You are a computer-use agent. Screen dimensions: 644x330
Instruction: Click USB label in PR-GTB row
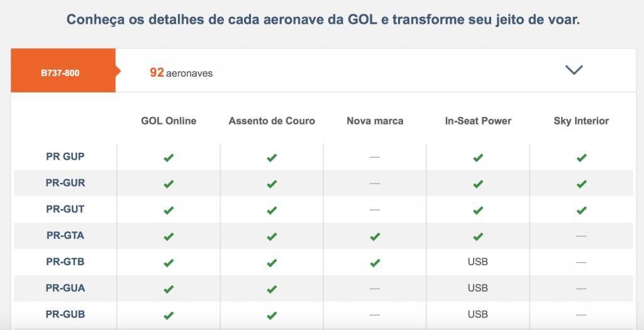point(478,262)
